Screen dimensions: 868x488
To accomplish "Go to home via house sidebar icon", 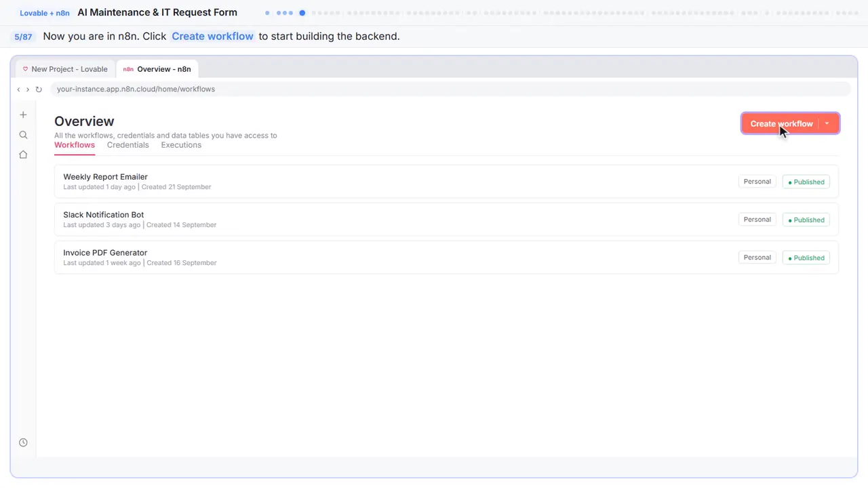I will (23, 155).
